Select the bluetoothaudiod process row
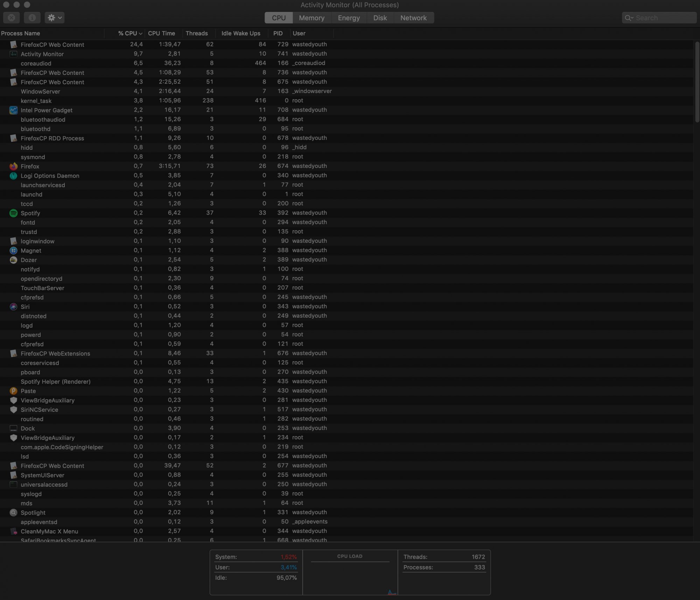700x600 pixels. (x=346, y=119)
